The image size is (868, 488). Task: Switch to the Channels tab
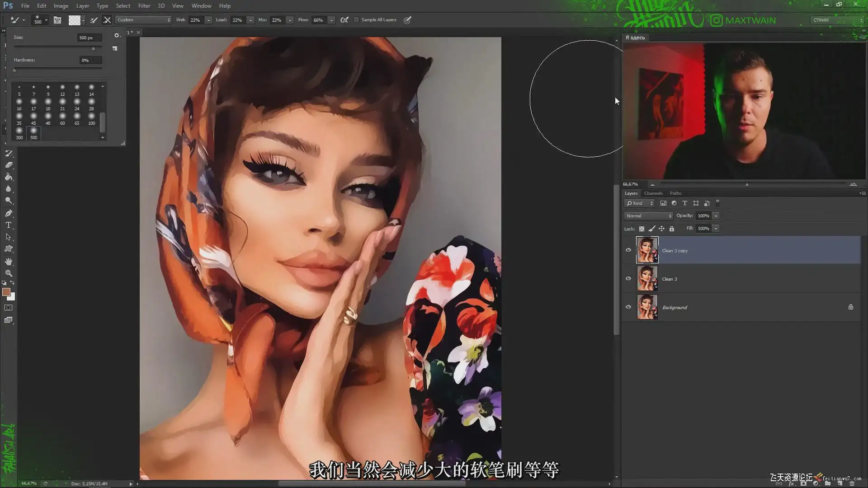coord(653,193)
